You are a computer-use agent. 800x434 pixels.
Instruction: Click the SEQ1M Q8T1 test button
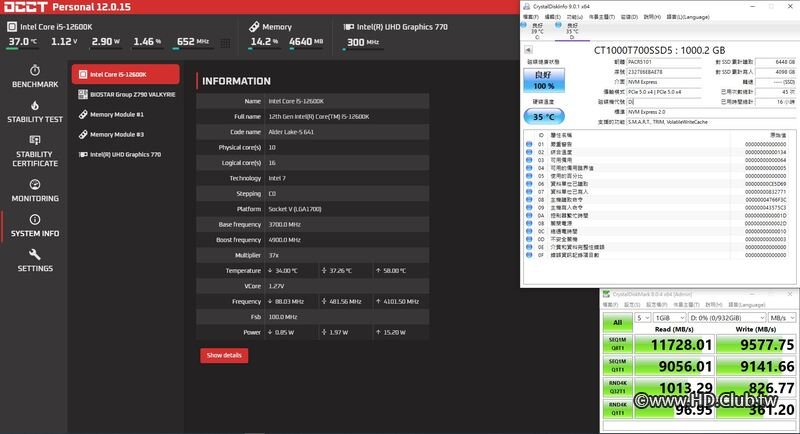pos(617,344)
